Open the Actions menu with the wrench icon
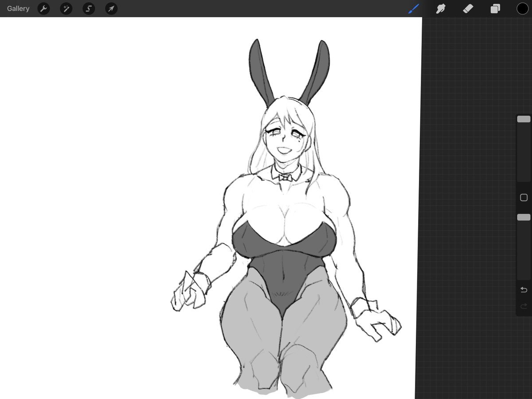 tap(43, 8)
